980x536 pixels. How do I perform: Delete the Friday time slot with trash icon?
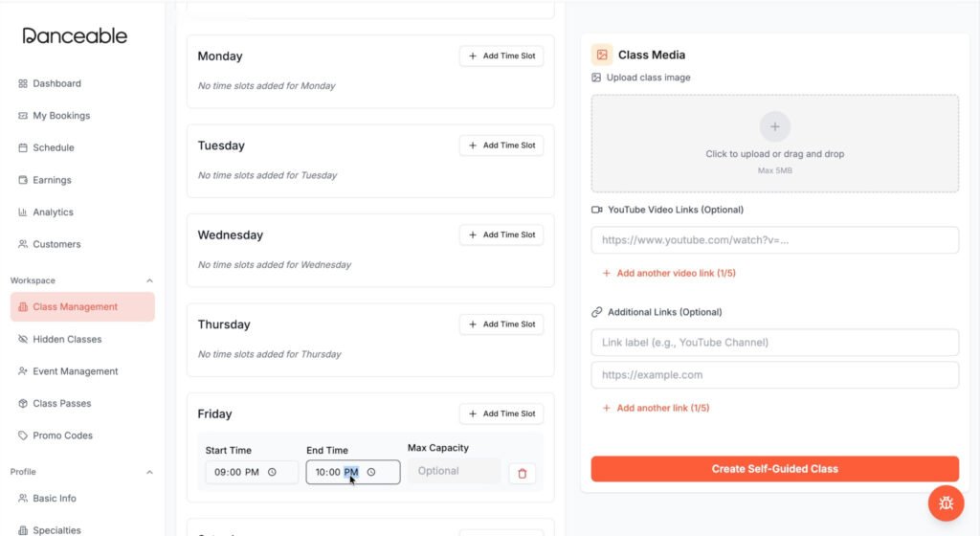tap(522, 474)
